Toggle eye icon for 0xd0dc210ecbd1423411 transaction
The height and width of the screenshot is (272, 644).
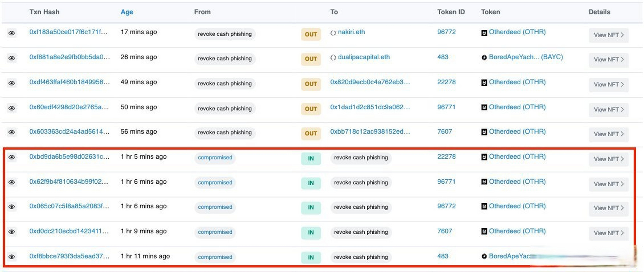[x=11, y=232]
